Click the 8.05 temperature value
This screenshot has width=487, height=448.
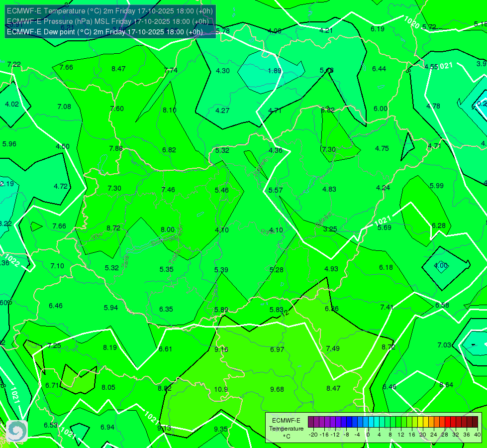pos(108,387)
